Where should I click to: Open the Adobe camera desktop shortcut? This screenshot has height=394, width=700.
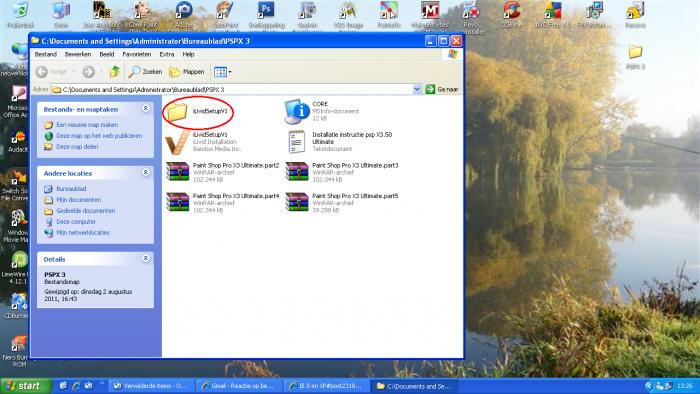pyautogui.click(x=184, y=15)
